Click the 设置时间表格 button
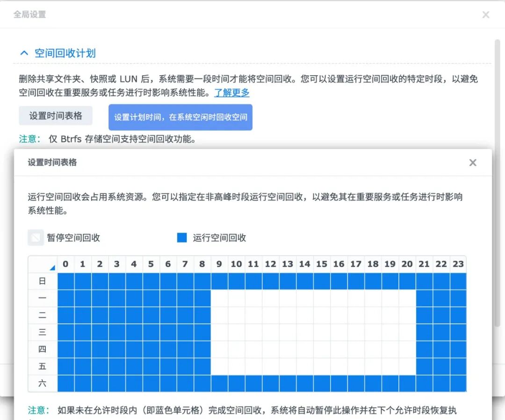The height and width of the screenshot is (420, 505). 55,115
